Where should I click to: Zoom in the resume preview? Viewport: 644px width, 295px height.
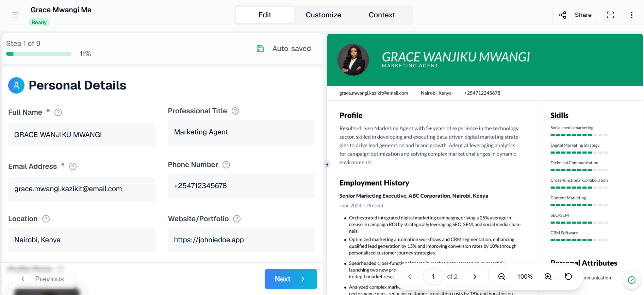[548, 277]
